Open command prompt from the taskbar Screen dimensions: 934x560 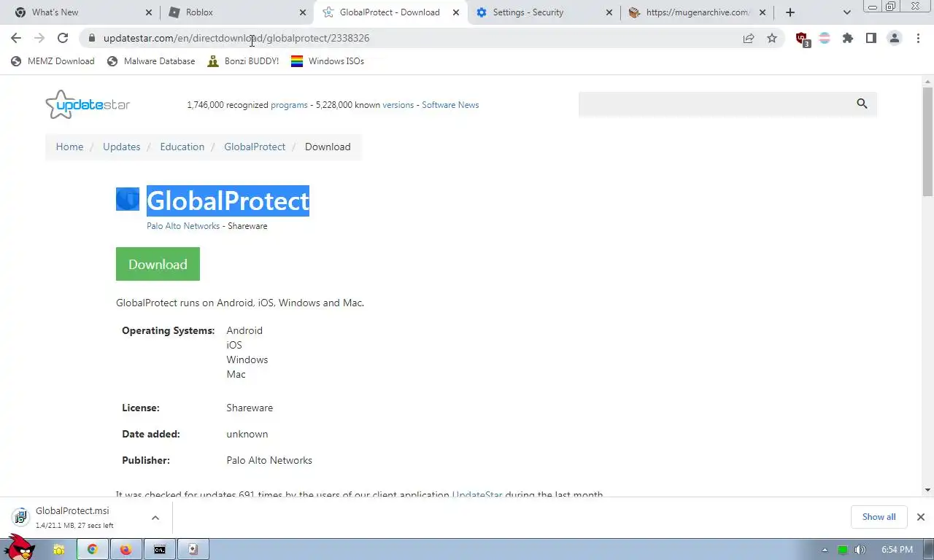(x=160, y=549)
